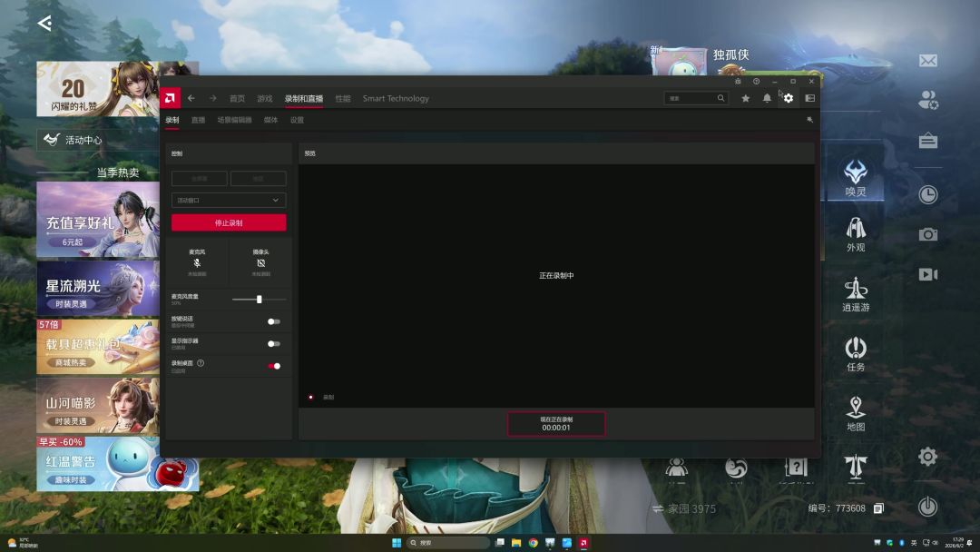The width and height of the screenshot is (980, 552).
Task: Toggle the 麦克风 microphone icon
Action: 197,263
